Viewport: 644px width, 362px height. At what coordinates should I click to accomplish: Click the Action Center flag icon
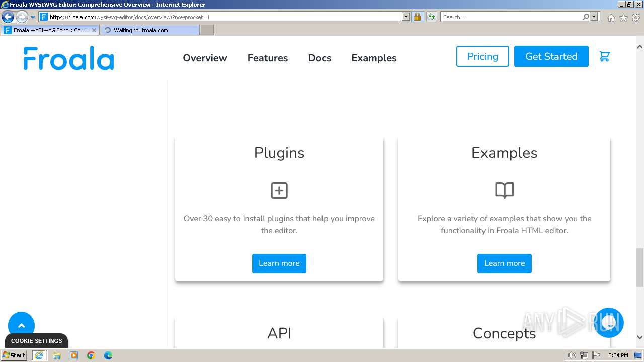pos(596,355)
